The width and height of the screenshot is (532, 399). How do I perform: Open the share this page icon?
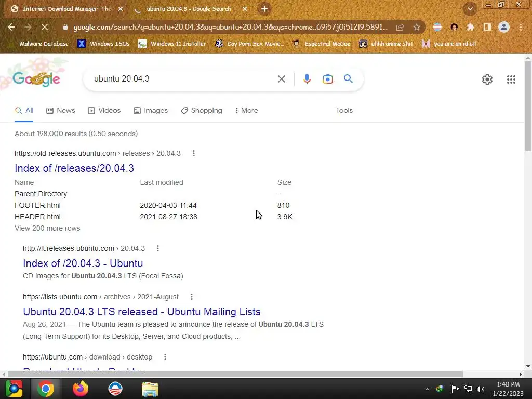tap(400, 27)
